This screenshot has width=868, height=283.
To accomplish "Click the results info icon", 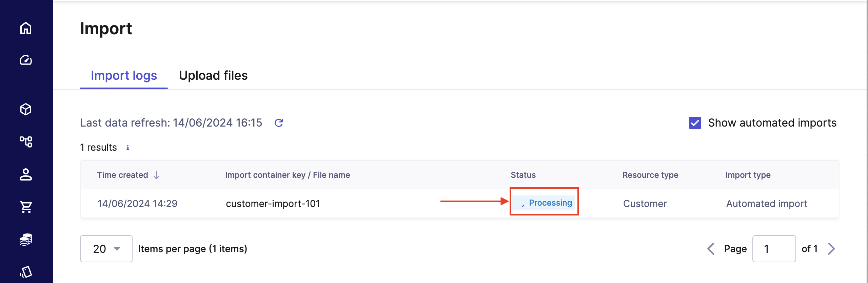I will click(128, 148).
